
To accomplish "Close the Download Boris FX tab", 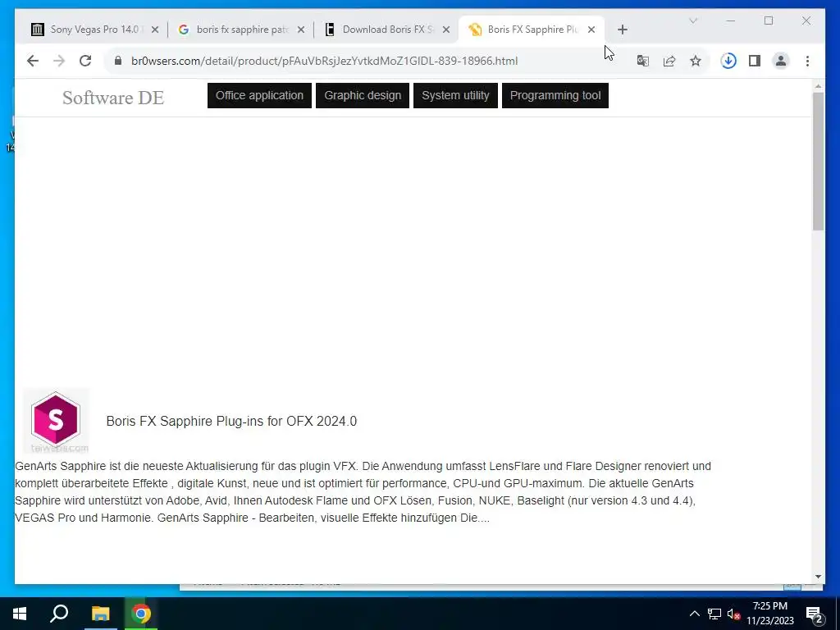I will pos(446,30).
